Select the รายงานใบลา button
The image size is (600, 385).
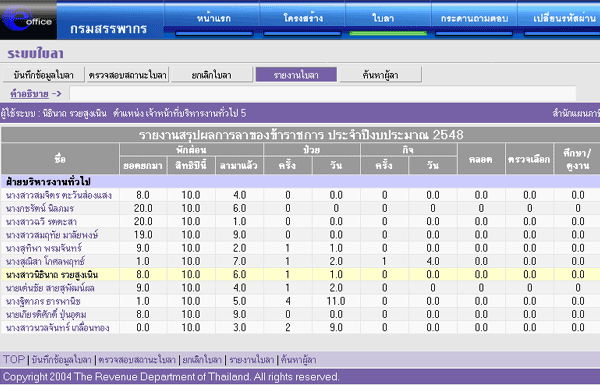(x=296, y=75)
